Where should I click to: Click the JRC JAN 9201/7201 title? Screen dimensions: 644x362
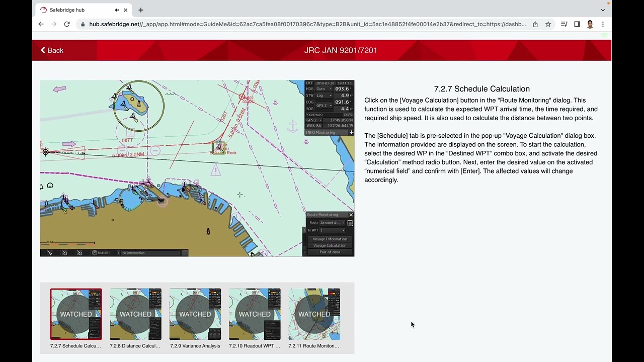pyautogui.click(x=341, y=50)
